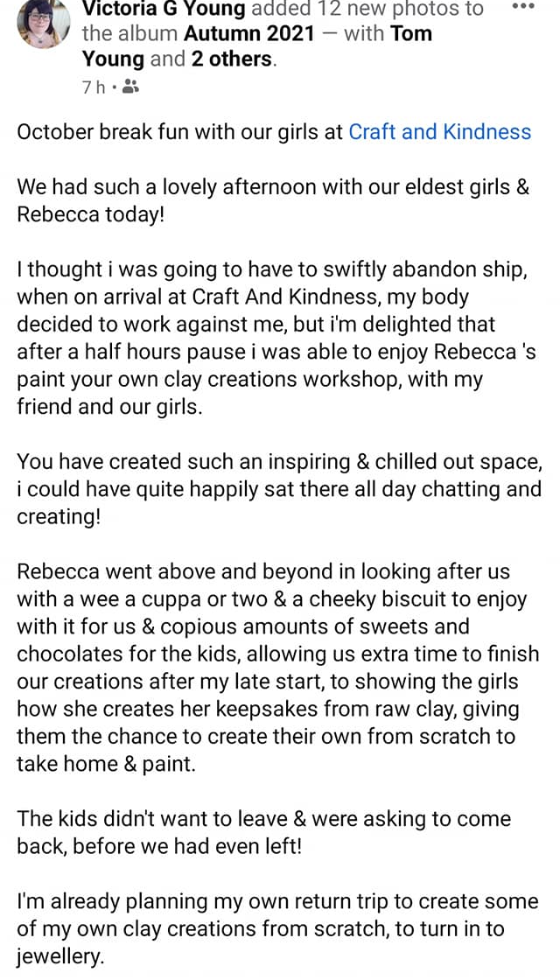
Task: Click the "Rebecca today!" line
Action: click(90, 215)
